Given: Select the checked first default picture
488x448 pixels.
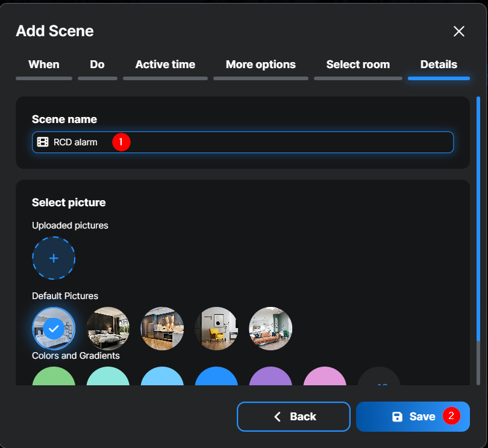Looking at the screenshot, I should (x=54, y=329).
